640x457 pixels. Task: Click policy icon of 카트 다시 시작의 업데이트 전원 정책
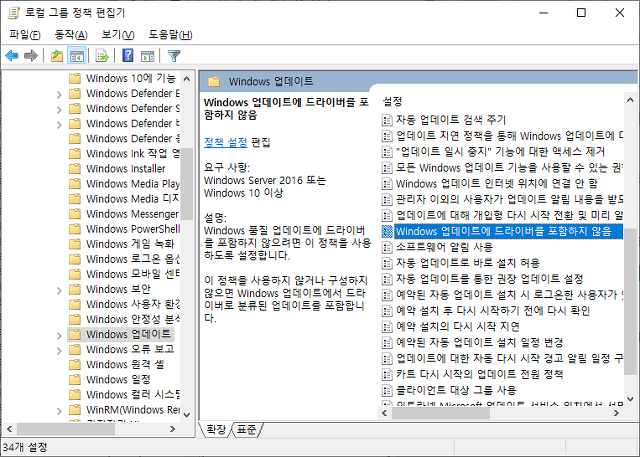pos(387,375)
